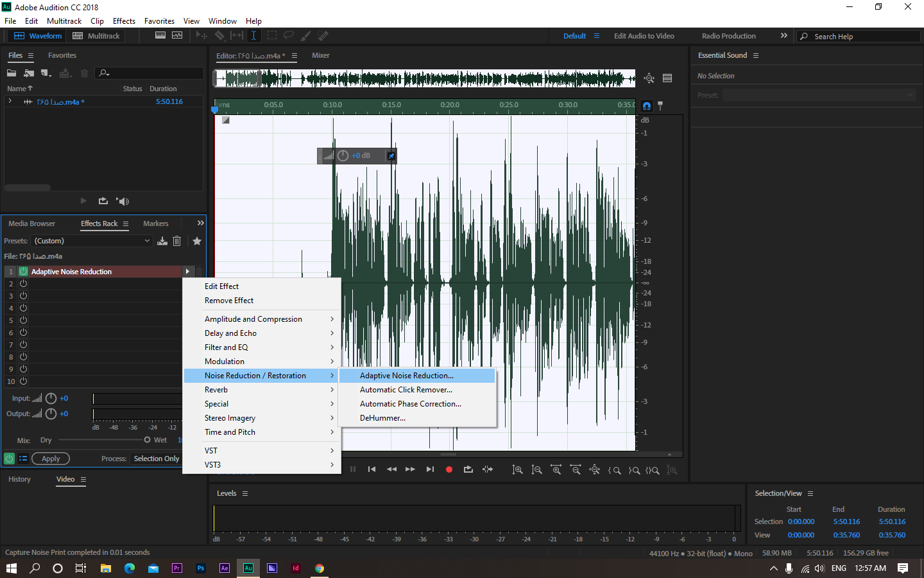Zoom out full on both axes
The width and height of the screenshot is (924, 578).
[x=595, y=470]
